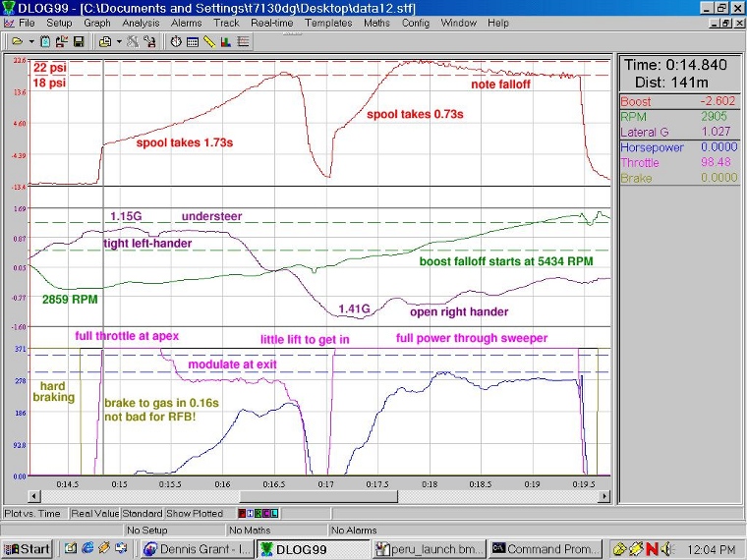The image size is (747, 560).
Task: Click the stopwatch icon in toolbar
Action: [176, 41]
